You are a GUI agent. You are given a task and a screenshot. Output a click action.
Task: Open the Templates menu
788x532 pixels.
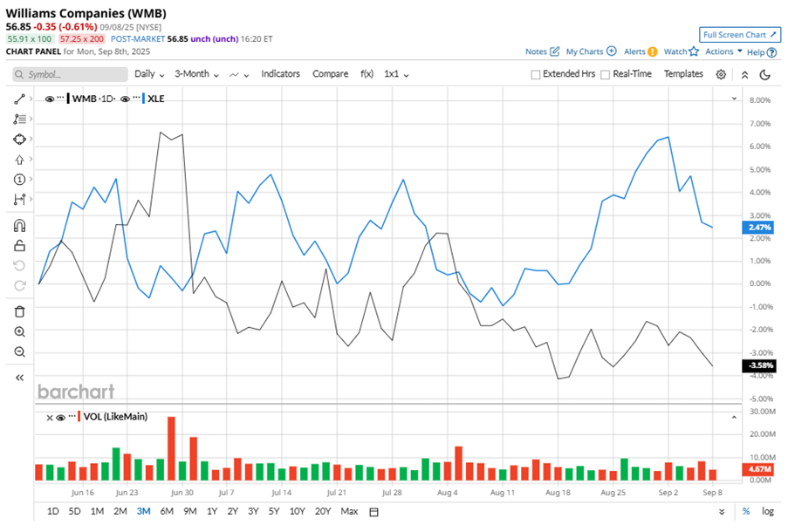click(x=683, y=74)
